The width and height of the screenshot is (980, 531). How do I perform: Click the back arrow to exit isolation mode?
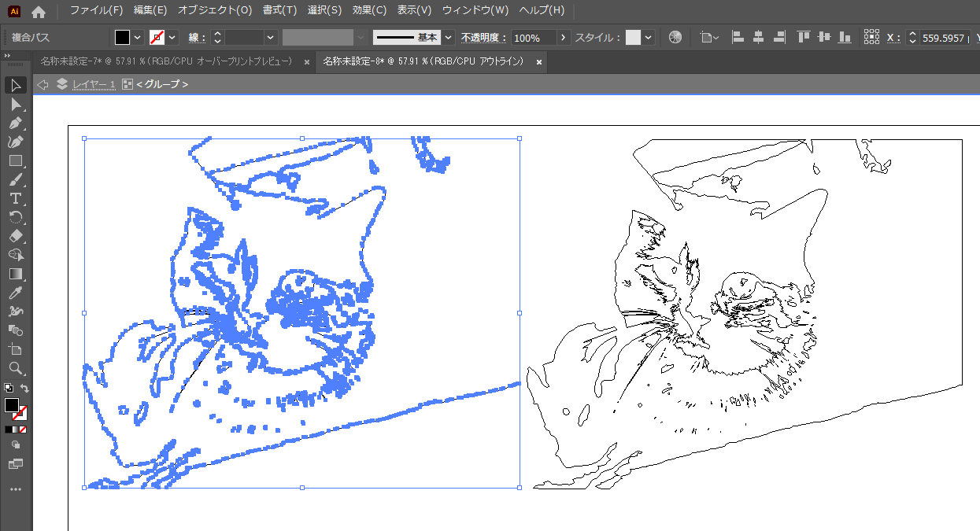tap(43, 84)
